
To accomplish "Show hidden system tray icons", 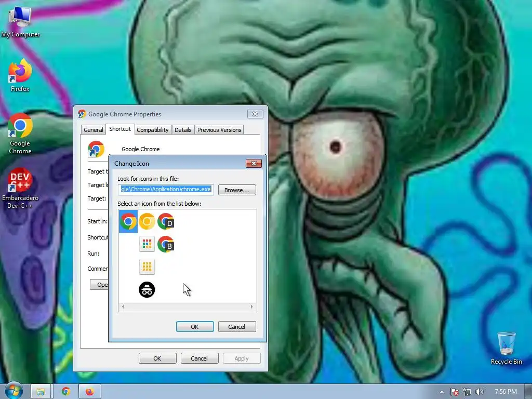I will (442, 392).
